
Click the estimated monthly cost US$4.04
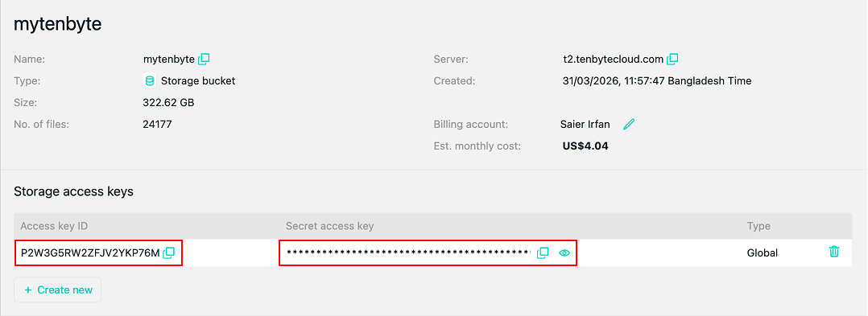(585, 146)
